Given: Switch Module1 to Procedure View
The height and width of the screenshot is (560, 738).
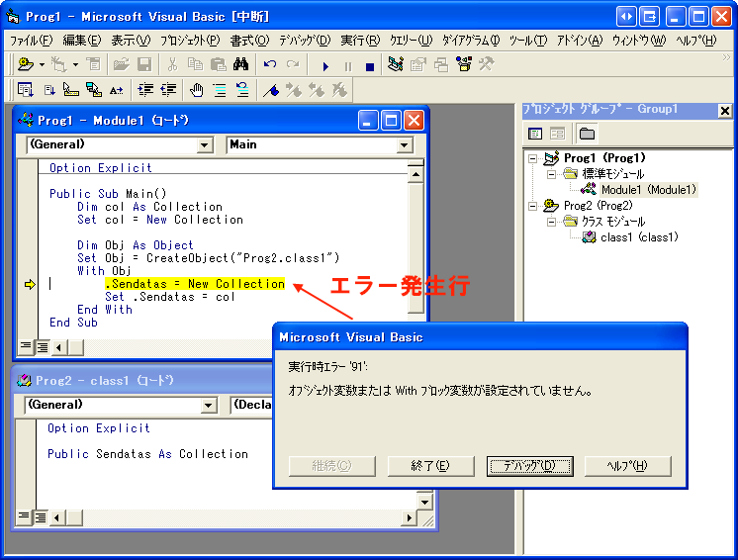Looking at the screenshot, I should (x=26, y=347).
